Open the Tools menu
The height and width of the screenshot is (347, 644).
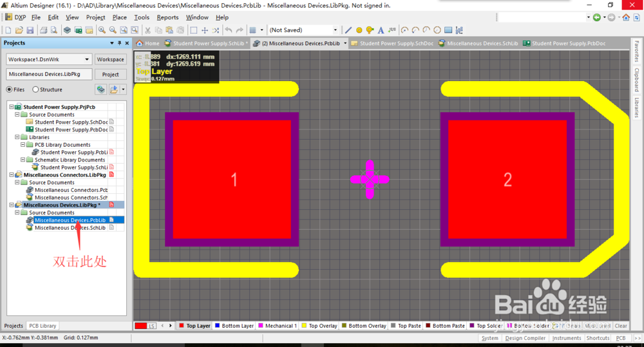point(141,17)
